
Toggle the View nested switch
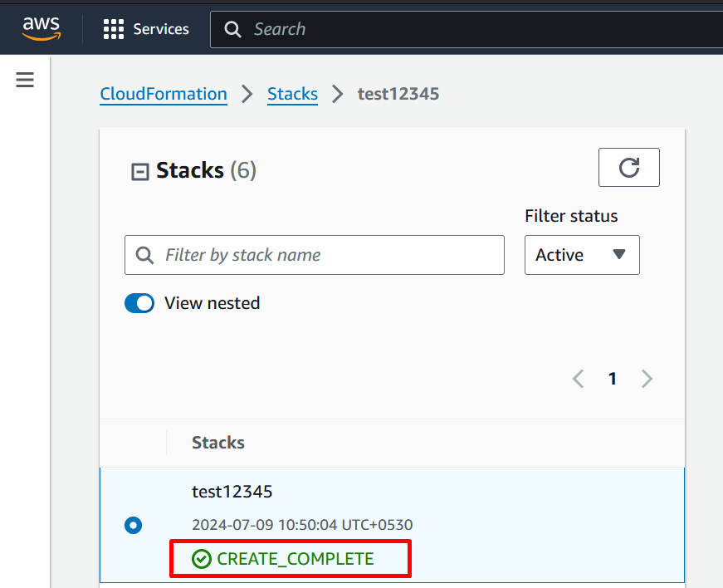click(x=139, y=303)
